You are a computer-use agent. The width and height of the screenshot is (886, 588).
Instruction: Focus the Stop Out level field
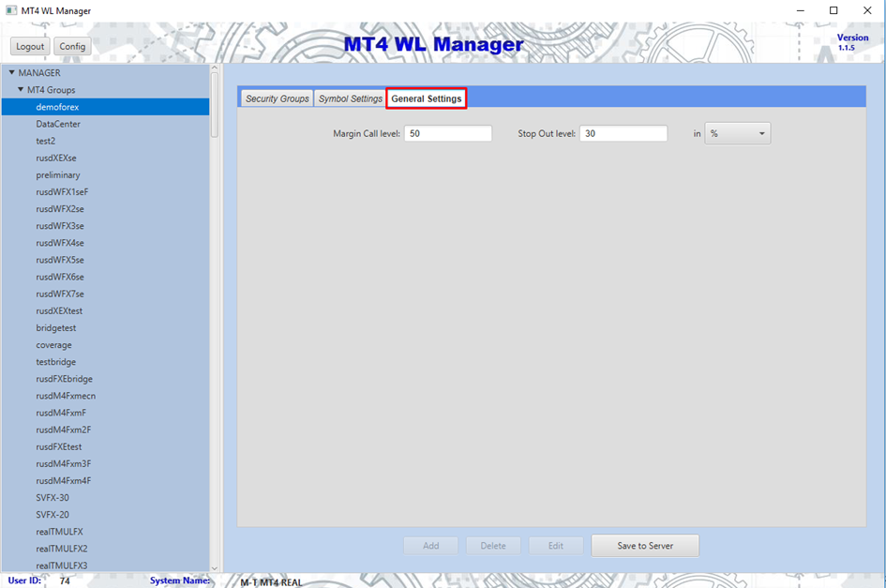click(623, 133)
